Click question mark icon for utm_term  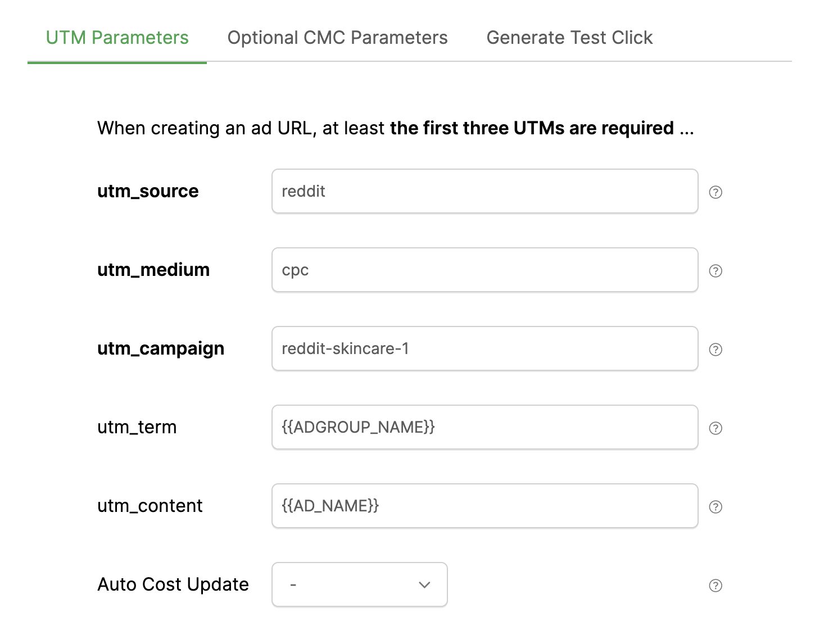tap(715, 428)
